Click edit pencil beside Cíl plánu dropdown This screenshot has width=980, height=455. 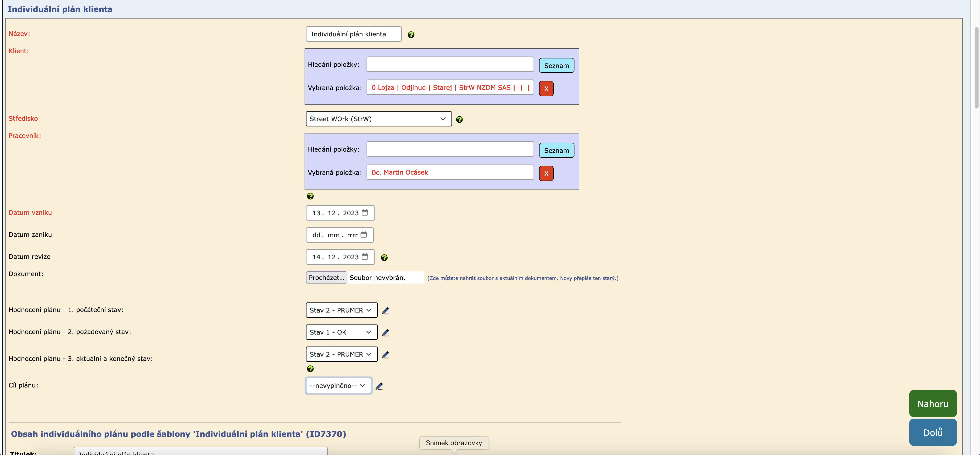pyautogui.click(x=379, y=386)
